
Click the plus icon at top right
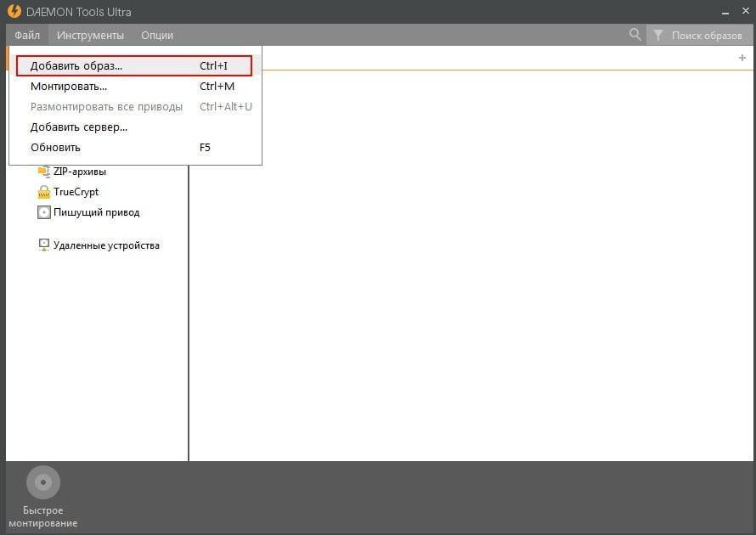point(742,58)
